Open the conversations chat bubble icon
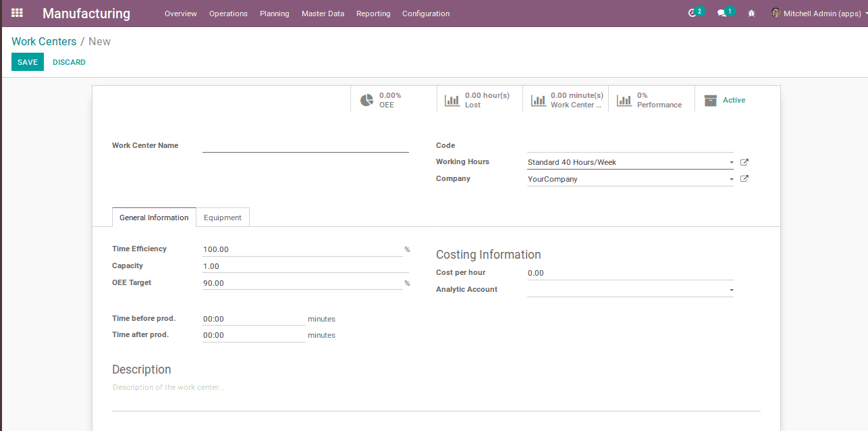This screenshot has height=431, width=868. tap(722, 13)
